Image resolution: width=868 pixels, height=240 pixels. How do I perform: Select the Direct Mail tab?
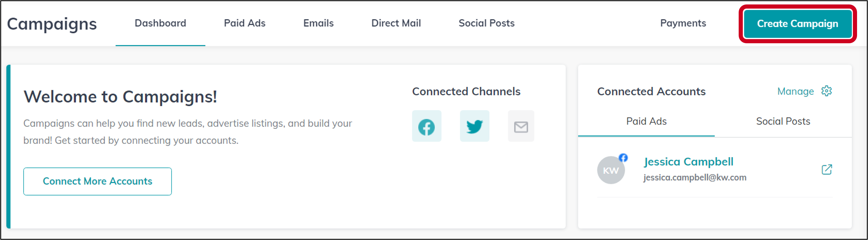coord(396,23)
